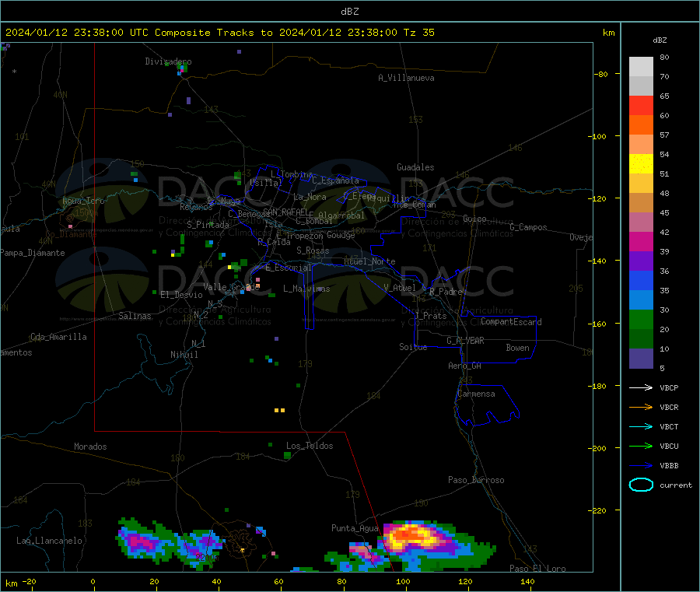Click the 'Pampa_Diamante' place label

tap(33, 253)
